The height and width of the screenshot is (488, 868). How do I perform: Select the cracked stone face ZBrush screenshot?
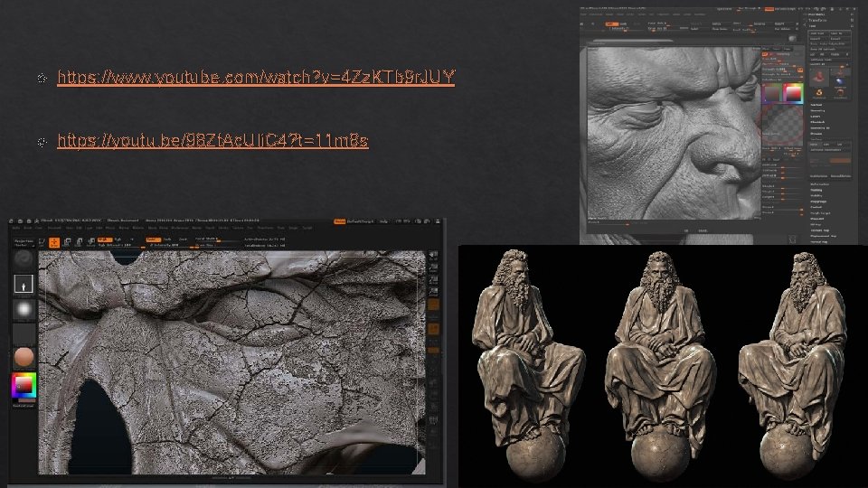tap(226, 352)
